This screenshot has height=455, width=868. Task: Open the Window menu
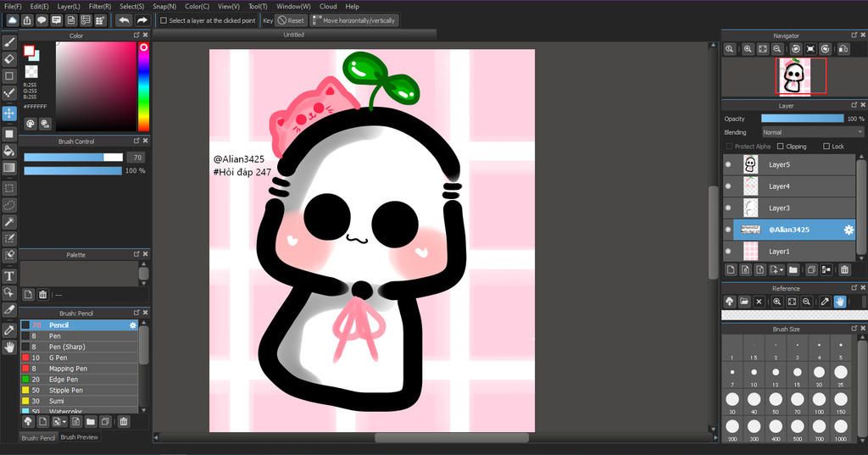click(x=293, y=6)
